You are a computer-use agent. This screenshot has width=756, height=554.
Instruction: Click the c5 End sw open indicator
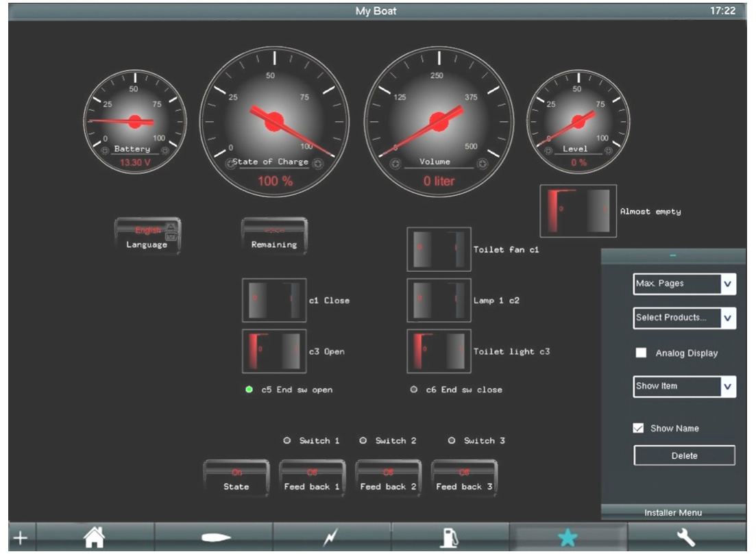(x=249, y=389)
